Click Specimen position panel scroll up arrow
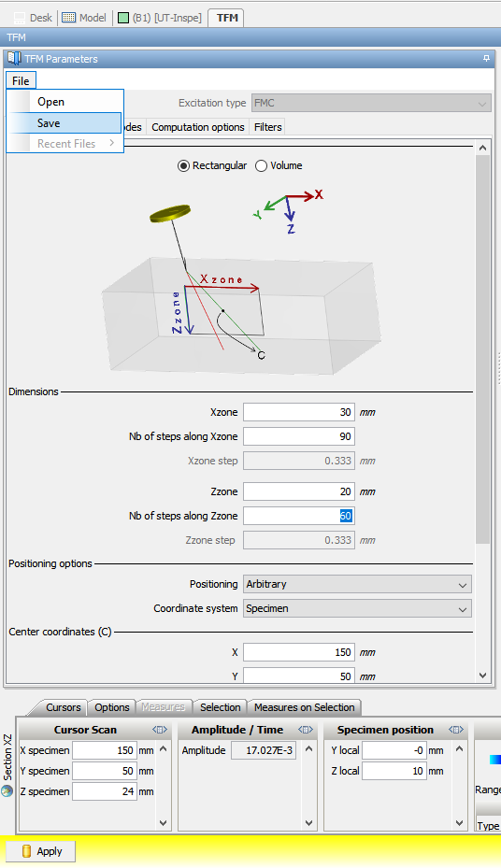The image size is (501, 868). coord(460,749)
